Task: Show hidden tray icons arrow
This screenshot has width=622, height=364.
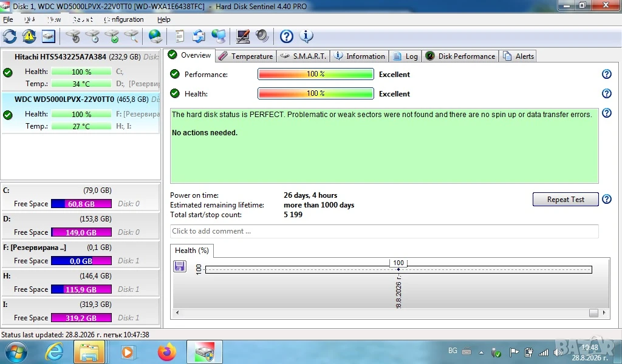Action: tap(481, 352)
